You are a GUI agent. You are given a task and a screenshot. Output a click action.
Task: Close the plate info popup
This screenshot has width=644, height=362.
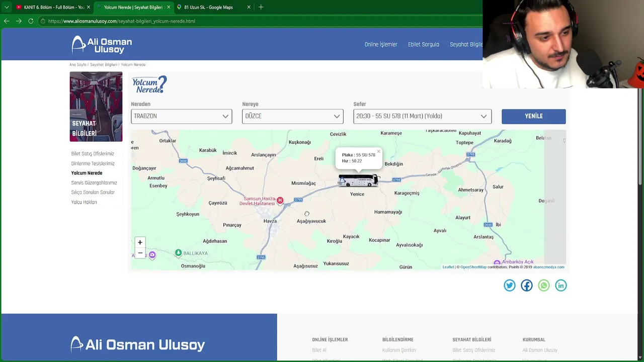pos(378,151)
